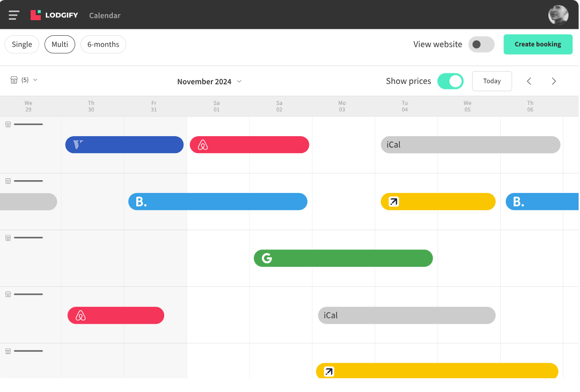Viewport: 580px width, 392px height.
Task: Click the Create booking button
Action: (x=537, y=44)
